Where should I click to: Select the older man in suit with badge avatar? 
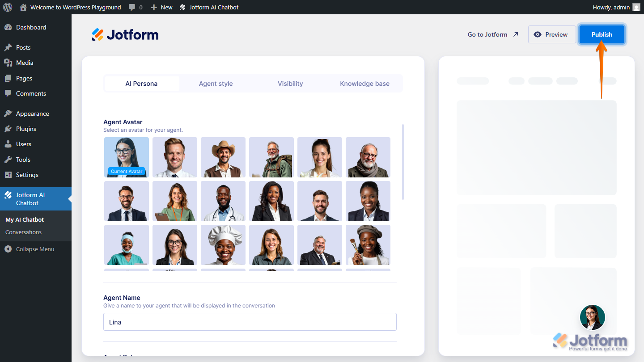pyautogui.click(x=320, y=245)
